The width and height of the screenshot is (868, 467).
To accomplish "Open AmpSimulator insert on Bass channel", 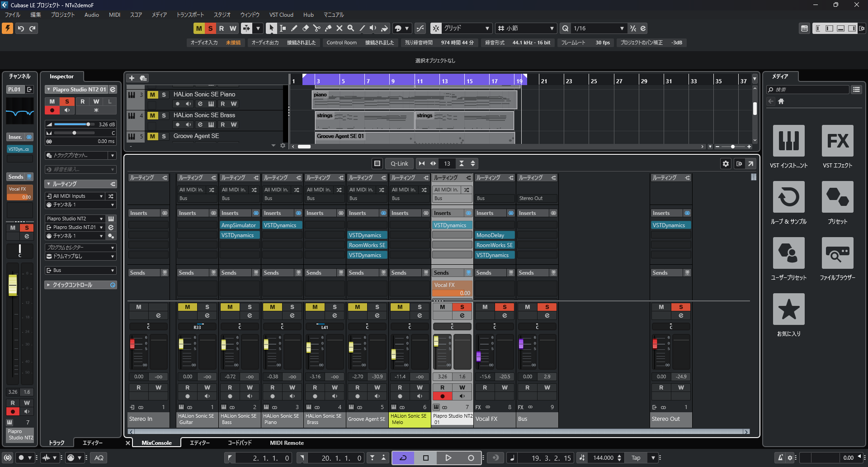I will (x=239, y=225).
